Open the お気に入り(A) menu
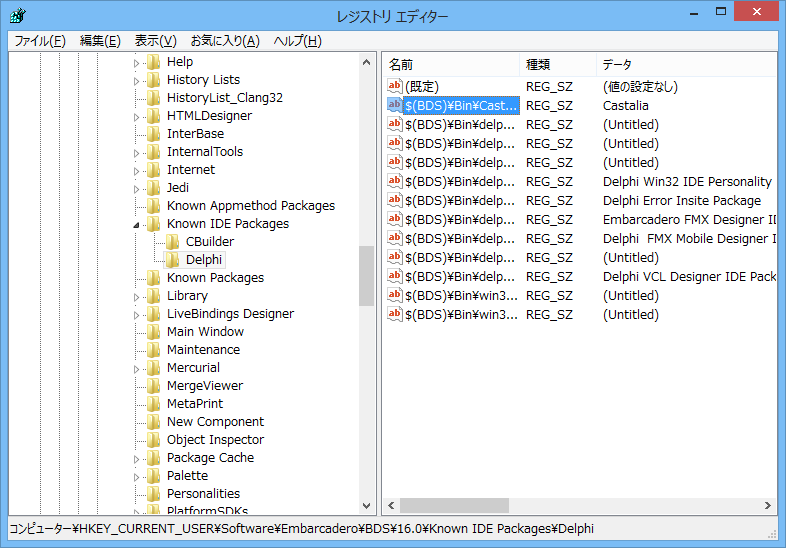This screenshot has height=548, width=786. pyautogui.click(x=224, y=41)
